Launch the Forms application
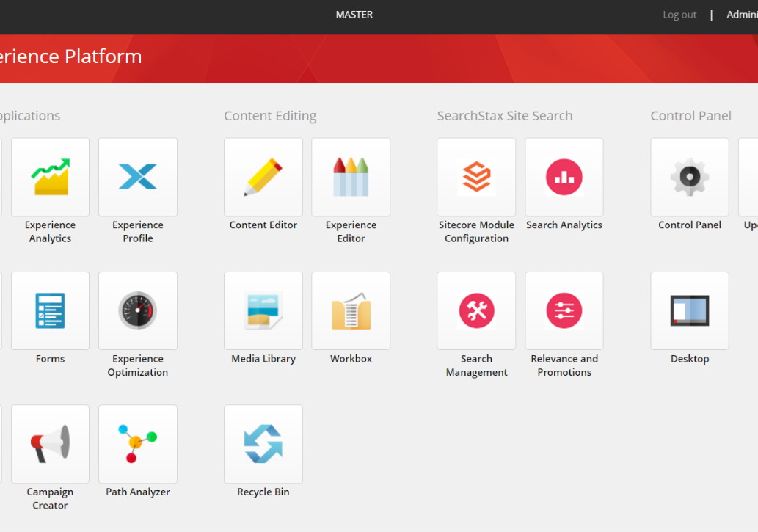 point(50,310)
